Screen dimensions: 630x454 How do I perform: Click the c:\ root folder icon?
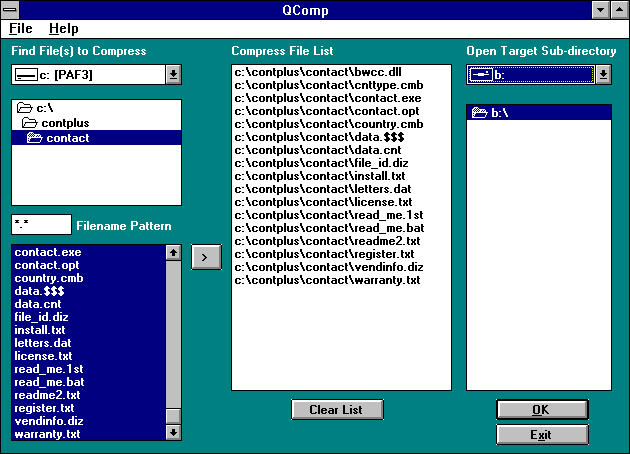(x=26, y=108)
